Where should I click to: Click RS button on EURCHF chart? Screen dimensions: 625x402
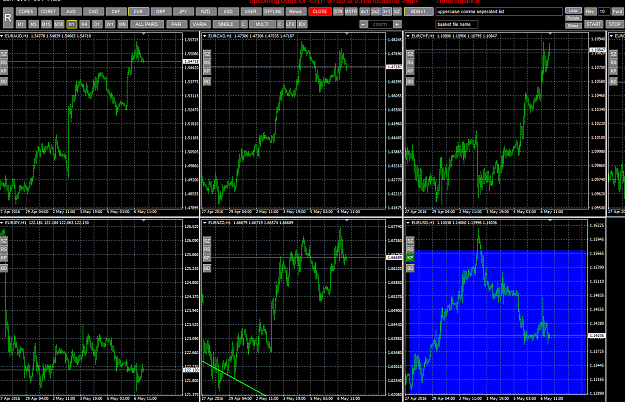(x=410, y=62)
